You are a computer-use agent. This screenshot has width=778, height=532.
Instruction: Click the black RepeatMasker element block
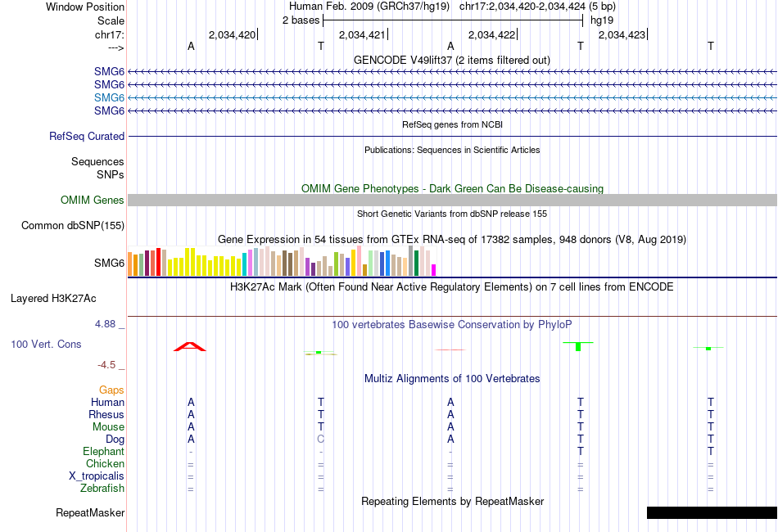[712, 512]
